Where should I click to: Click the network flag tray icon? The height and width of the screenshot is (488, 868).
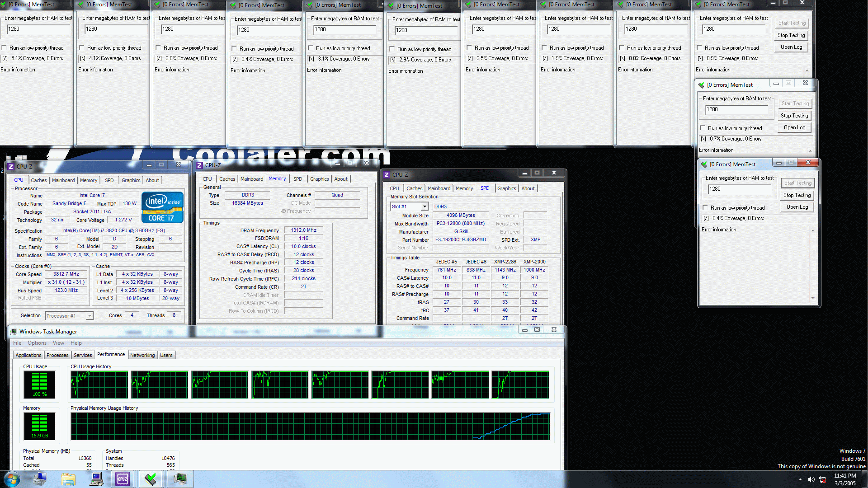point(822,479)
